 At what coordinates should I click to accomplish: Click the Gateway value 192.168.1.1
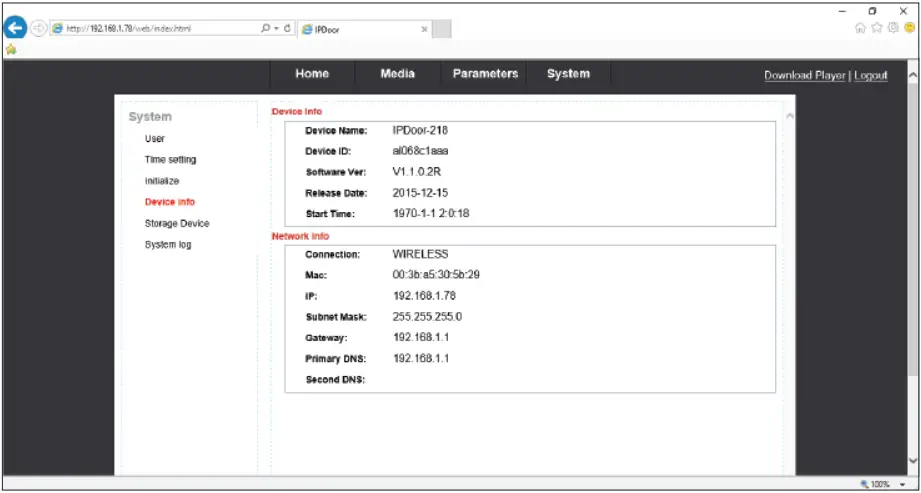tap(421, 337)
